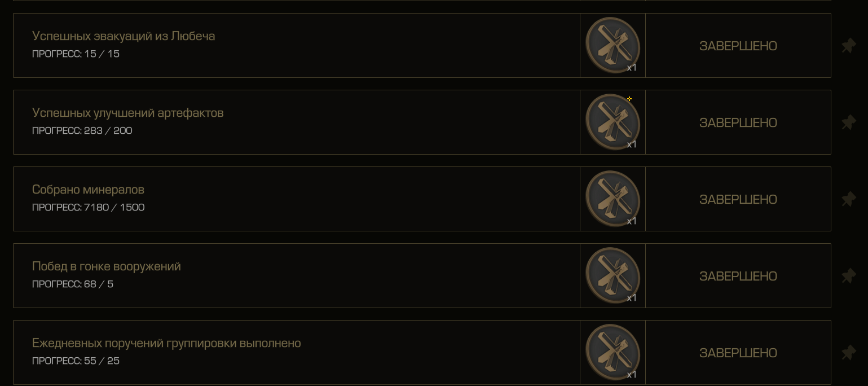Image resolution: width=868 pixels, height=386 pixels.
Task: Click reward coin for Успешных улучшений артефактов
Action: pyautogui.click(x=613, y=122)
